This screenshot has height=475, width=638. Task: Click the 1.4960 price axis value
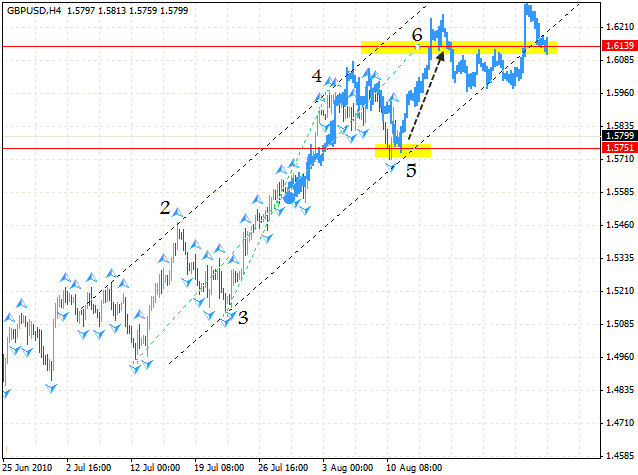pos(620,357)
